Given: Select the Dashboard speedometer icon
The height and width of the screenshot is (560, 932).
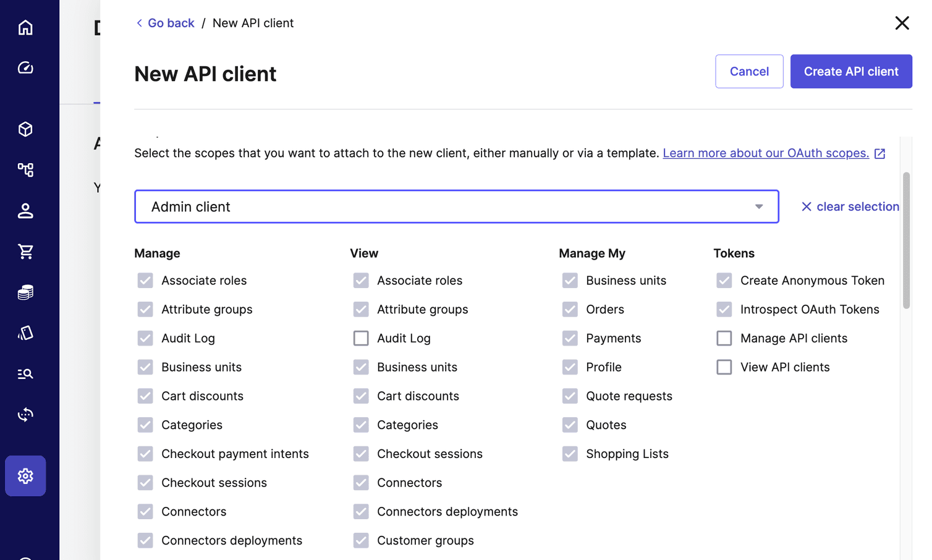Looking at the screenshot, I should click(25, 68).
